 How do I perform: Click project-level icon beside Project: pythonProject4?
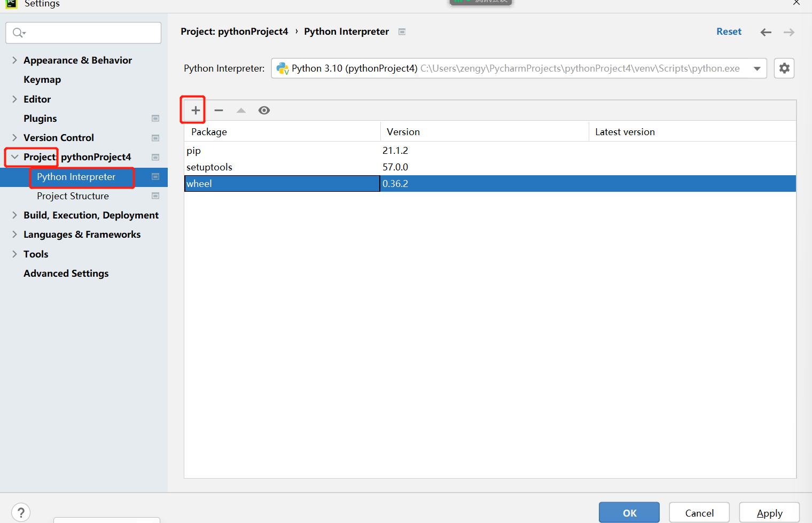click(x=155, y=157)
